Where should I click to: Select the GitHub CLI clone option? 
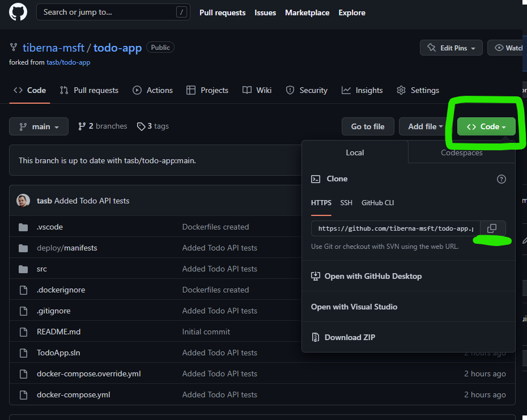coord(377,202)
